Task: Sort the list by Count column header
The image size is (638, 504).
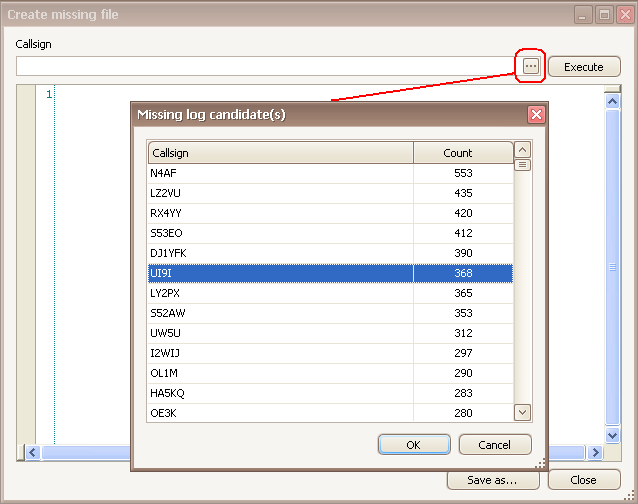Action: tap(462, 153)
